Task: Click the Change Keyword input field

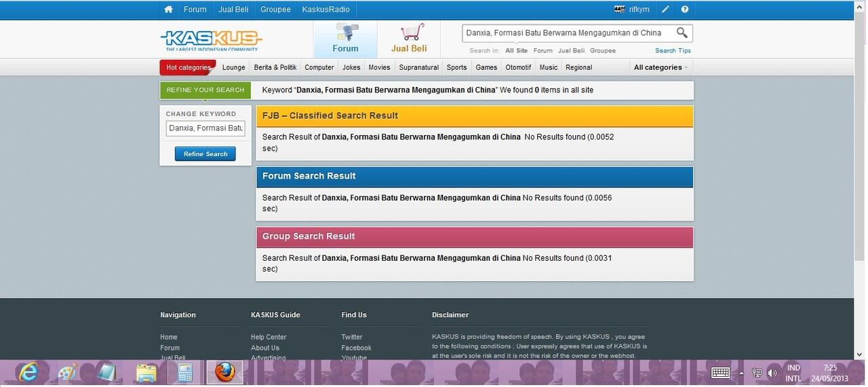Action: pyautogui.click(x=205, y=128)
